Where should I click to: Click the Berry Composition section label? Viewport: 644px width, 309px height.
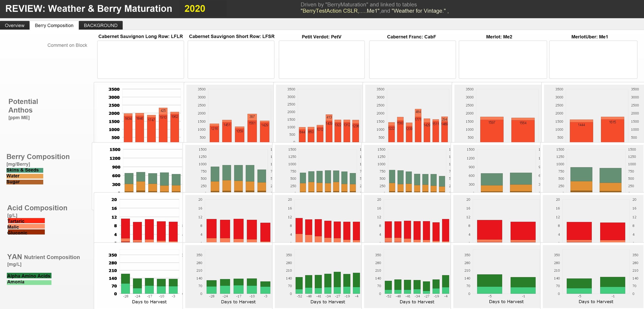coord(38,157)
